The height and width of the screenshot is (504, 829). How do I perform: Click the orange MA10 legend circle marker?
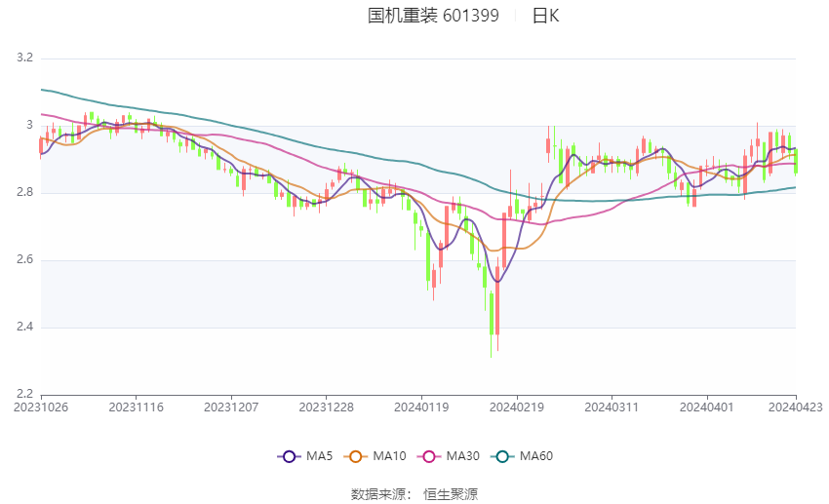(x=356, y=455)
